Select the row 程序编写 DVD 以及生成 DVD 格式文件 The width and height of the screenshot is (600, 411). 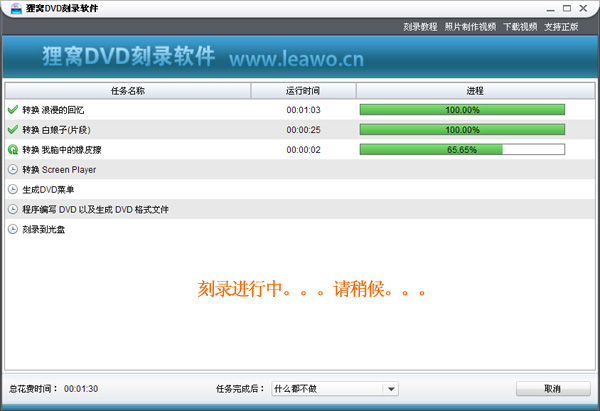(x=300, y=209)
